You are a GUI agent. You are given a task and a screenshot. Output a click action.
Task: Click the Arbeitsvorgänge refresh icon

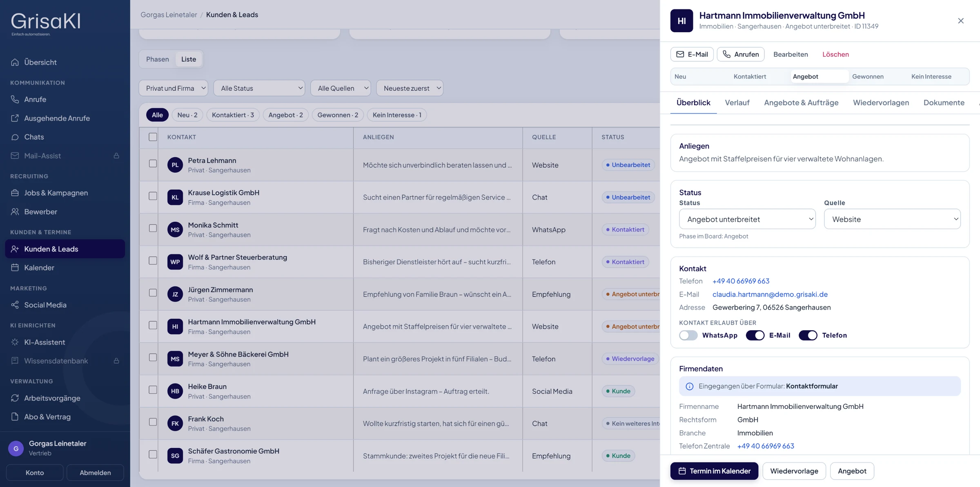pyautogui.click(x=15, y=398)
